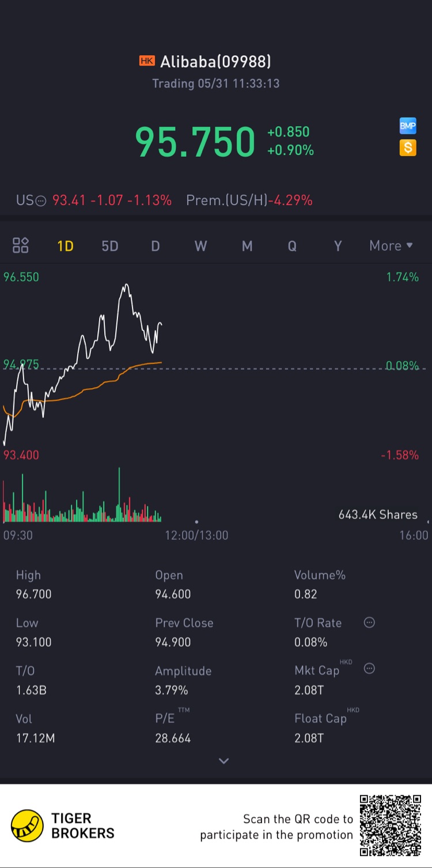Tap the promotion QR code
Screen dimensions: 432x868
(391, 825)
